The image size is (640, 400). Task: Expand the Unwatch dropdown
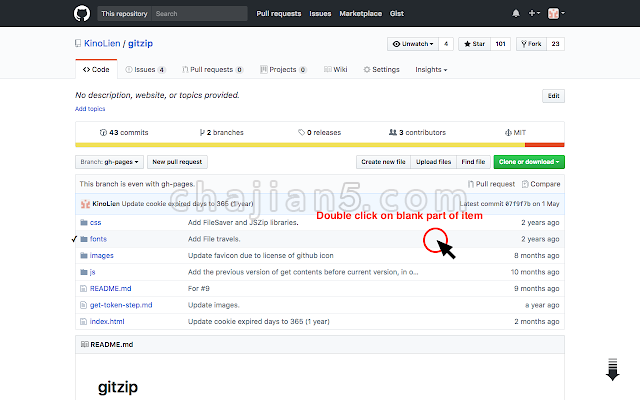pos(413,44)
